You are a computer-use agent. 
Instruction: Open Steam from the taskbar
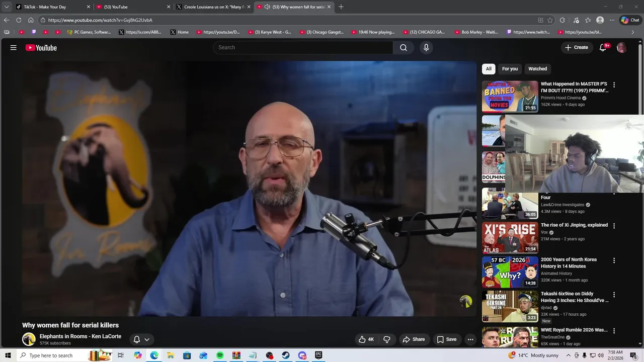tap(286, 355)
